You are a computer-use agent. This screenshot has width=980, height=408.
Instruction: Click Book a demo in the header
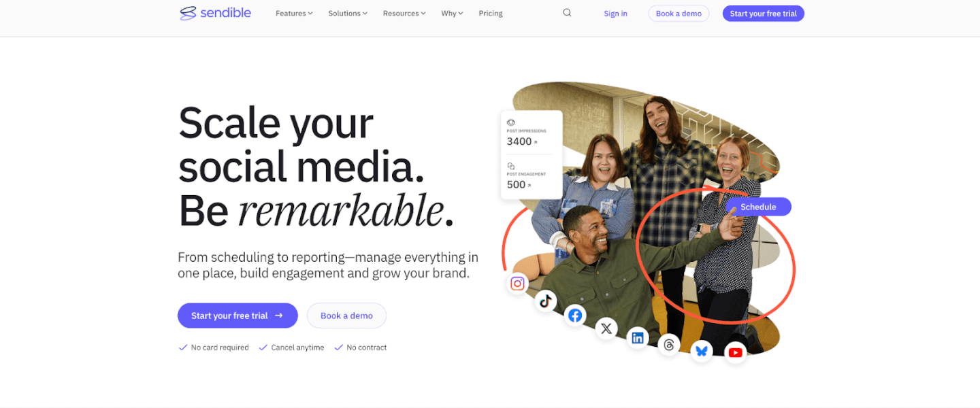tap(679, 14)
